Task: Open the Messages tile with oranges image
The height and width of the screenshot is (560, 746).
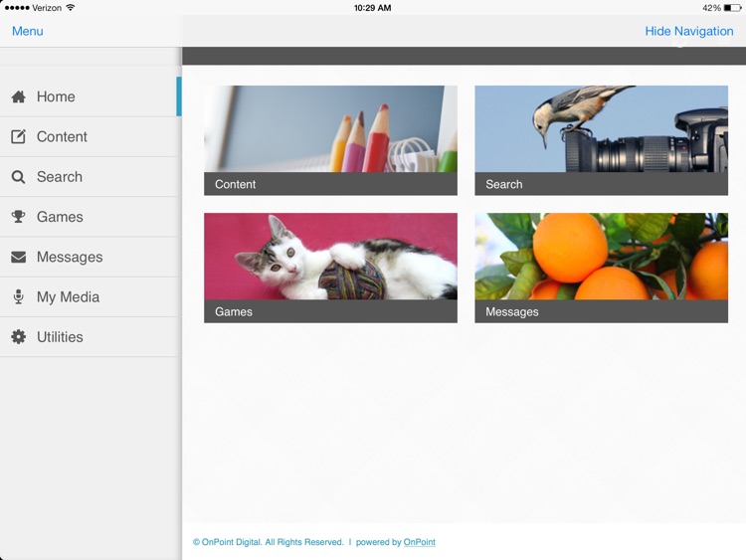Action: pos(602,268)
